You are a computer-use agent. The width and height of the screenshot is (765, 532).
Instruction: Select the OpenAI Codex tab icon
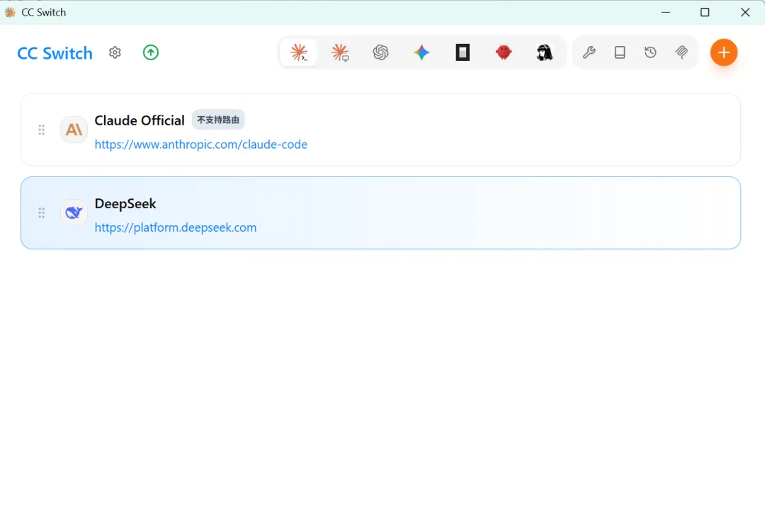(380, 52)
